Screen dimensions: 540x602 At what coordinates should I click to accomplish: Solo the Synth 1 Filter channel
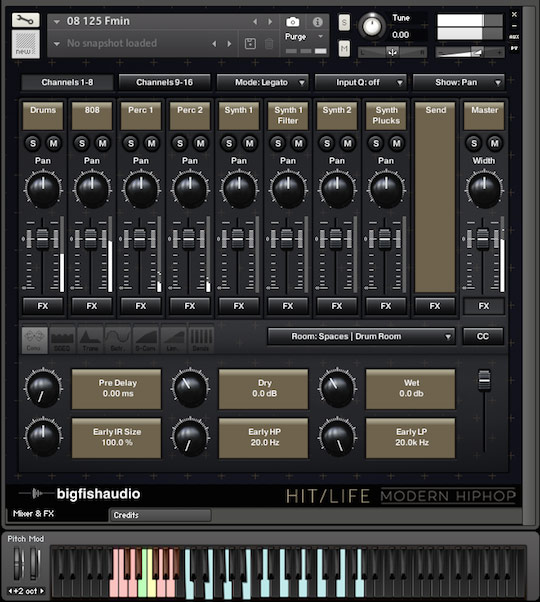tap(278, 144)
